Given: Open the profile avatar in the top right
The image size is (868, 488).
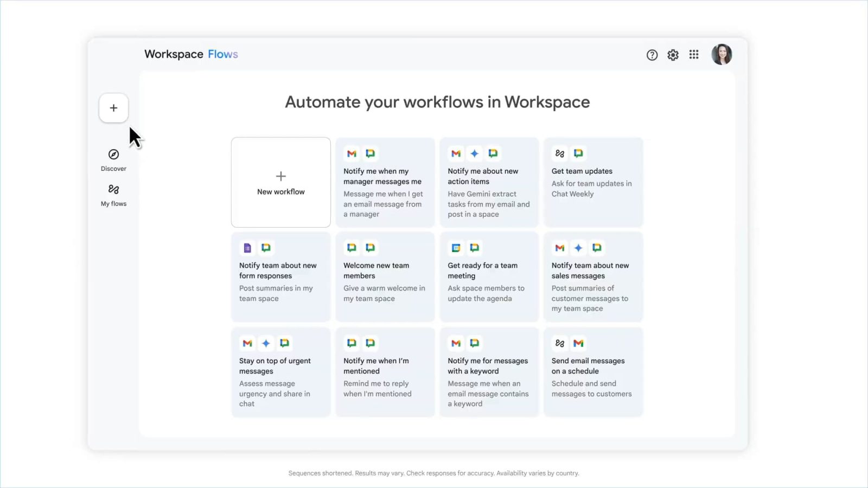Looking at the screenshot, I should click(x=722, y=54).
